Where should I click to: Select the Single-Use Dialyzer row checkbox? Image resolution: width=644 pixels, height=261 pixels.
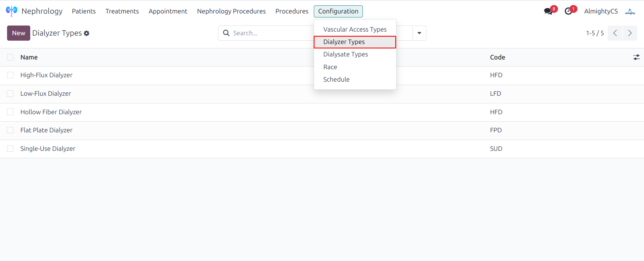click(x=10, y=148)
